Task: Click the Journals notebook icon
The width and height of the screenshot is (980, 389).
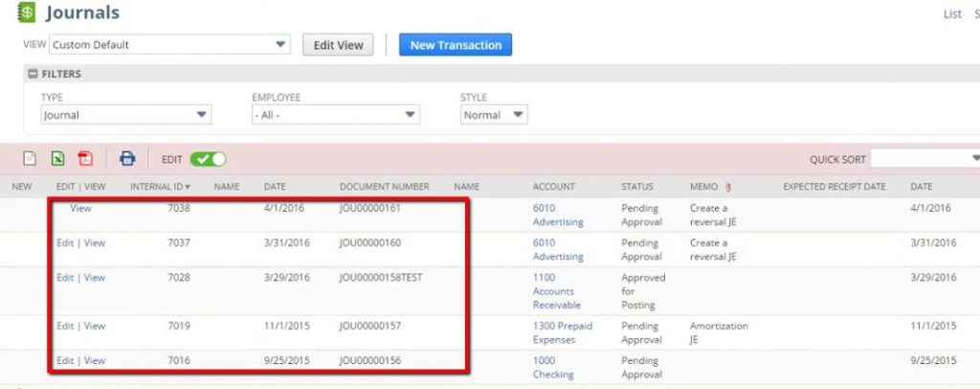Action: point(26,13)
